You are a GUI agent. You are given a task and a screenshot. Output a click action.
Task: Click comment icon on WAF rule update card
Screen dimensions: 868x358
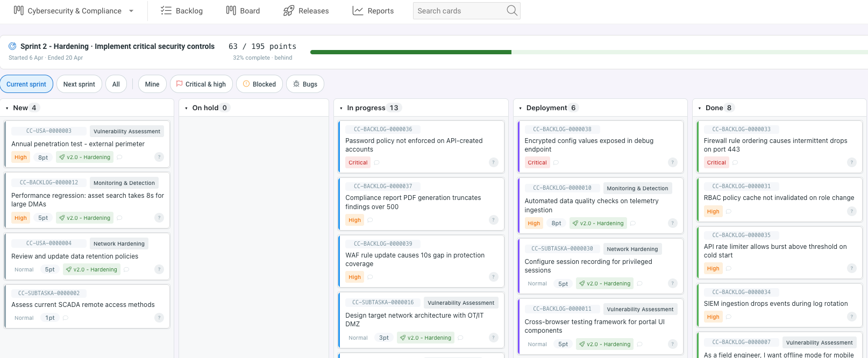370,277
